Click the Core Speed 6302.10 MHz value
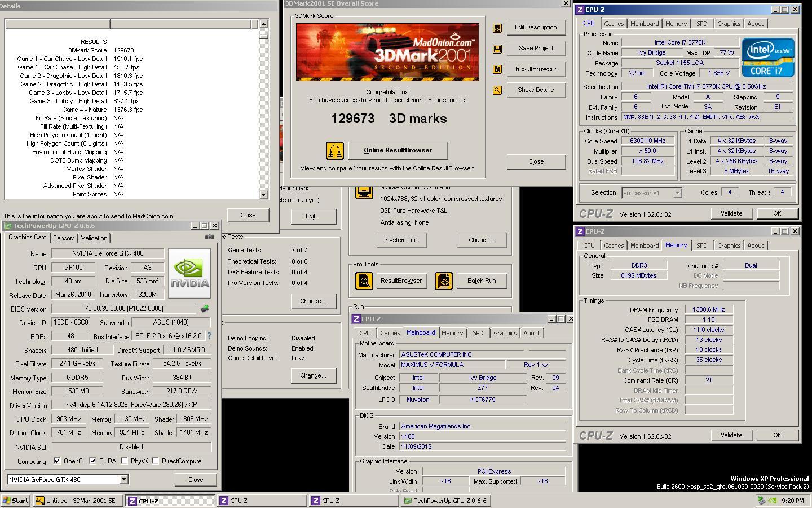This screenshot has width=812, height=508. click(x=648, y=141)
